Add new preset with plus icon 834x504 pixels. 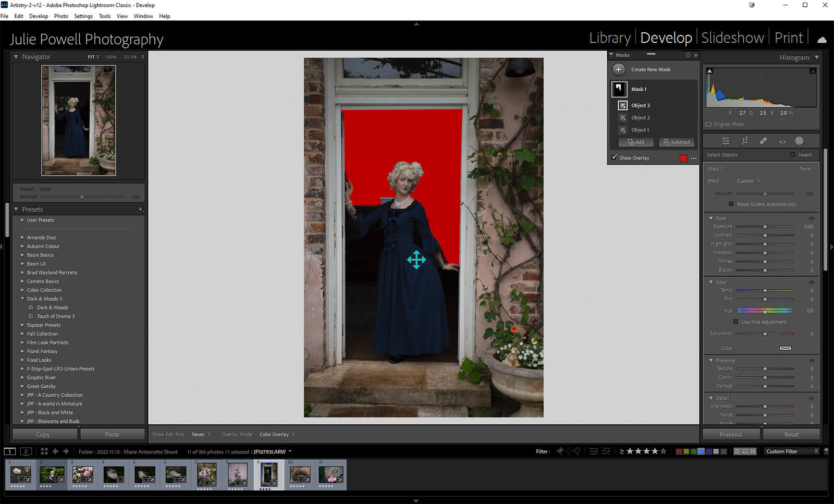(x=140, y=209)
